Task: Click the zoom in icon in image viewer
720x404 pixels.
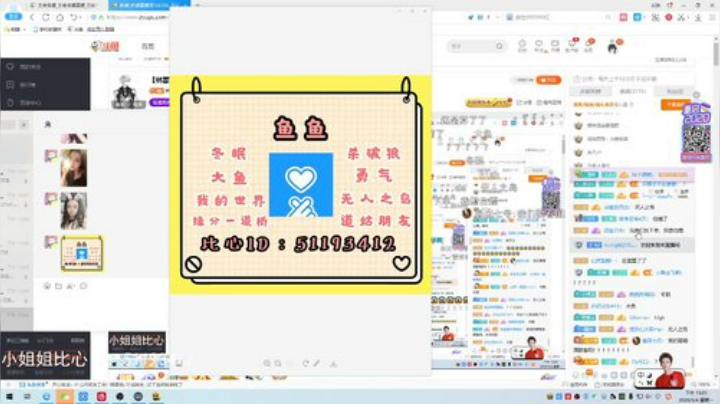Action: point(267,363)
